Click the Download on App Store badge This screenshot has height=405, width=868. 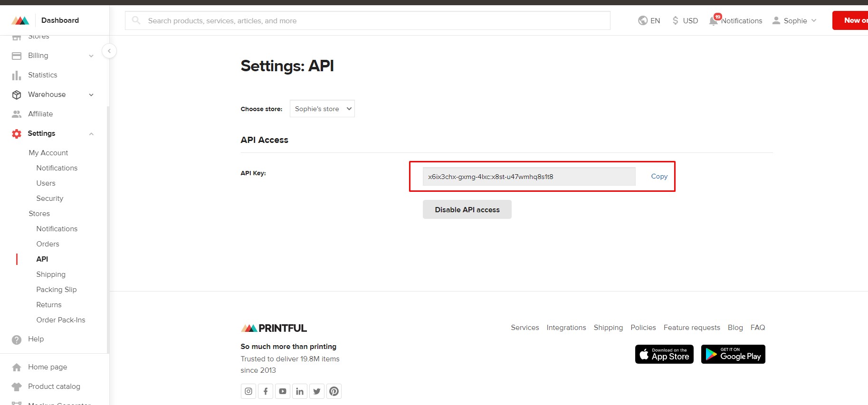point(664,354)
